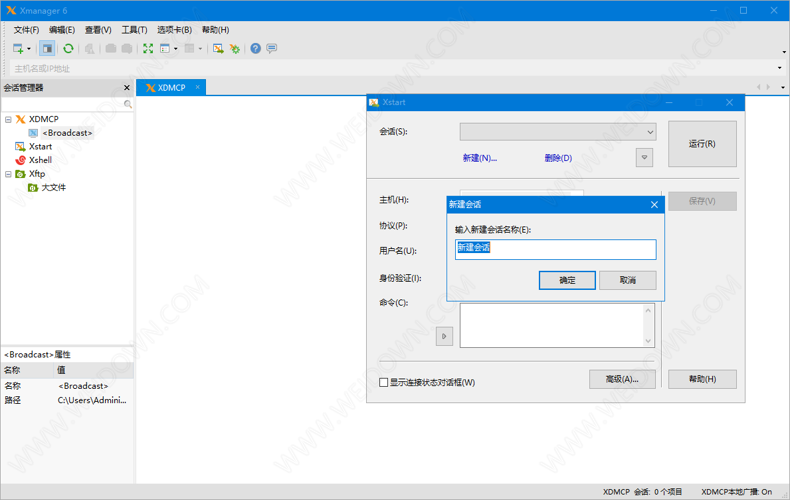Click the 值 column header in properties
The image size is (790, 500).
94,370
